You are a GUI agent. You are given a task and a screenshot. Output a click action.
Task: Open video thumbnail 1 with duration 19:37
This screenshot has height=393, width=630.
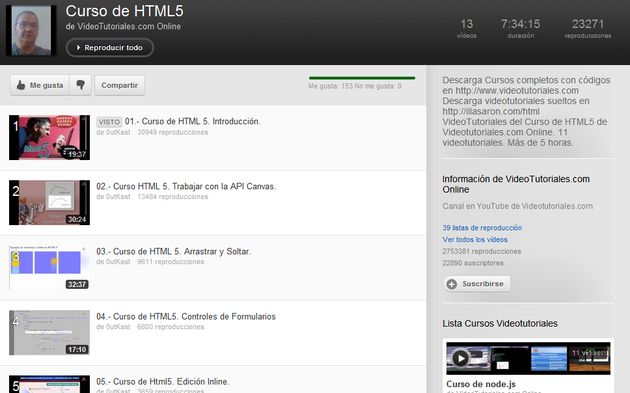[x=49, y=137]
